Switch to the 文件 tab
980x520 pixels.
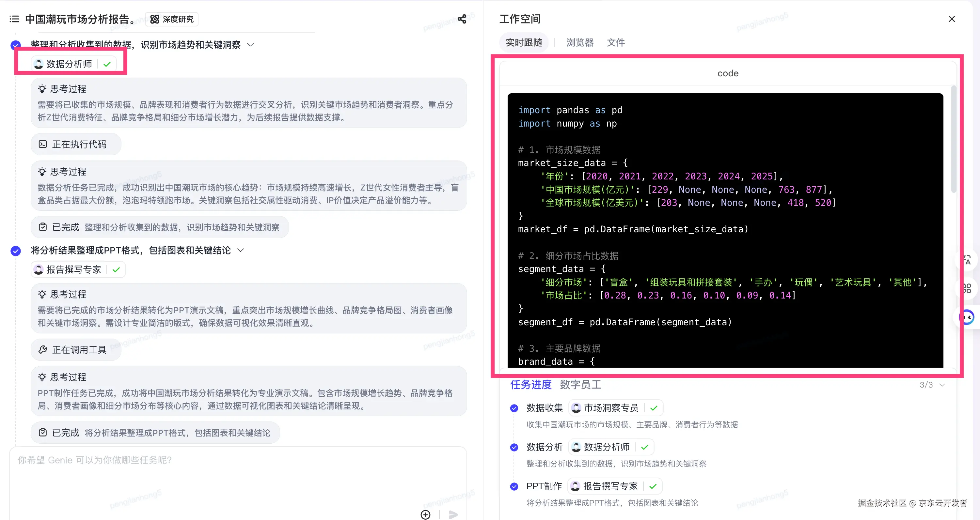pyautogui.click(x=616, y=43)
